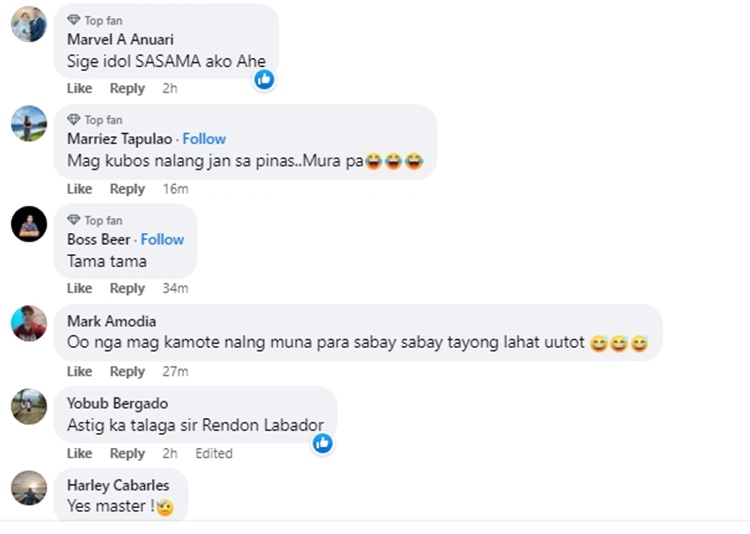Open Marriez Tapulao's profile avatar
The height and width of the screenshot is (534, 750).
pos(28,124)
